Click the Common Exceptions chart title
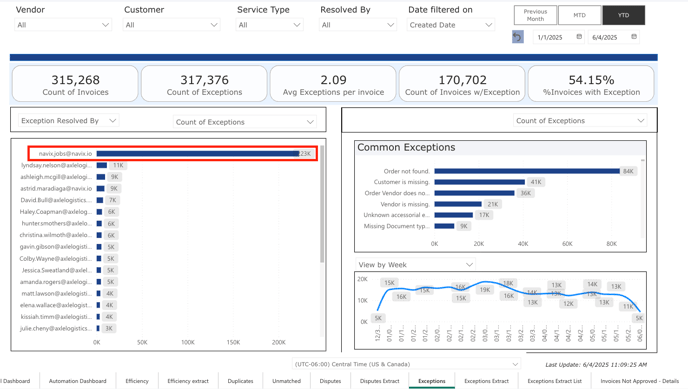Screen dimensions: 688x389 [x=406, y=147]
